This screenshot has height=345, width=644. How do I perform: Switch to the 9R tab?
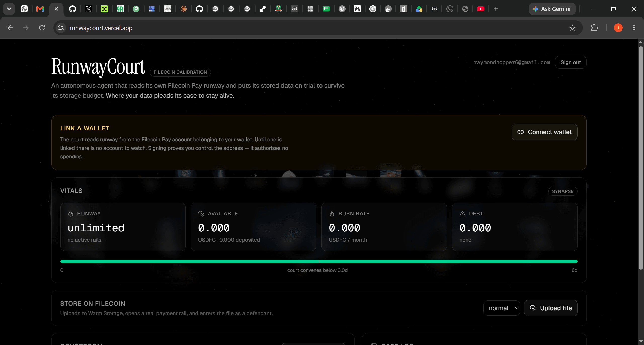pos(120,9)
